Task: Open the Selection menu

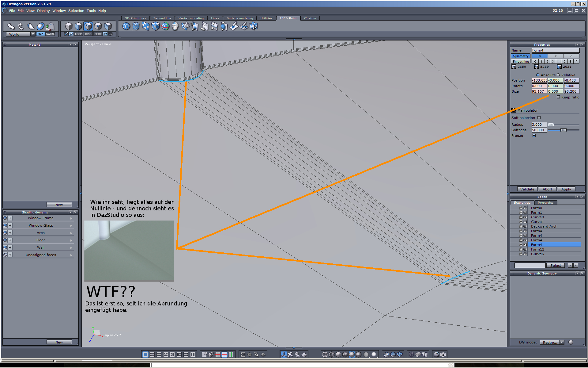Action: coord(76,11)
